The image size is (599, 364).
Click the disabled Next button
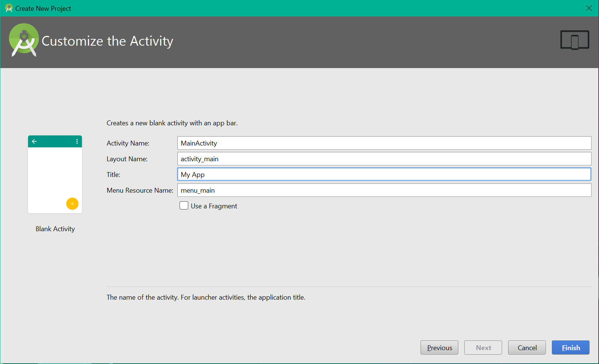point(483,348)
